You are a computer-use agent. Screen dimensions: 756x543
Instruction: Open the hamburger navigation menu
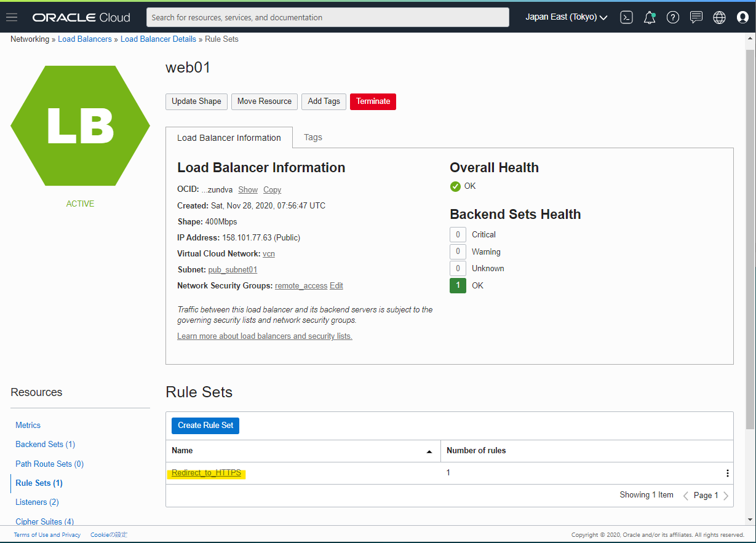tap(12, 17)
